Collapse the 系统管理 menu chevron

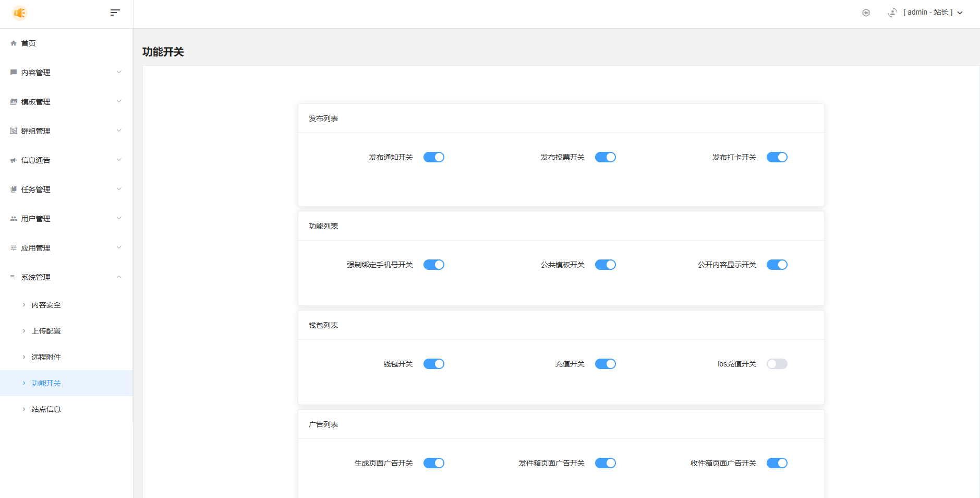point(119,277)
